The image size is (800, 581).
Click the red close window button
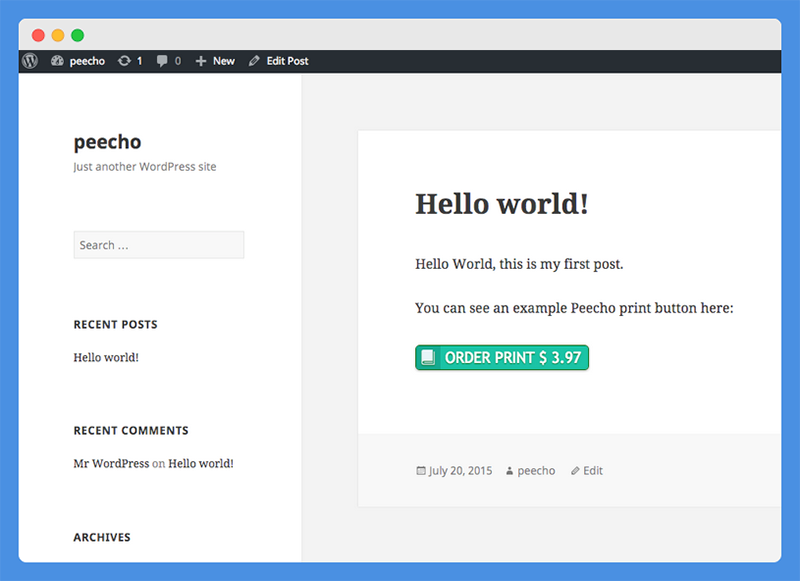point(38,35)
